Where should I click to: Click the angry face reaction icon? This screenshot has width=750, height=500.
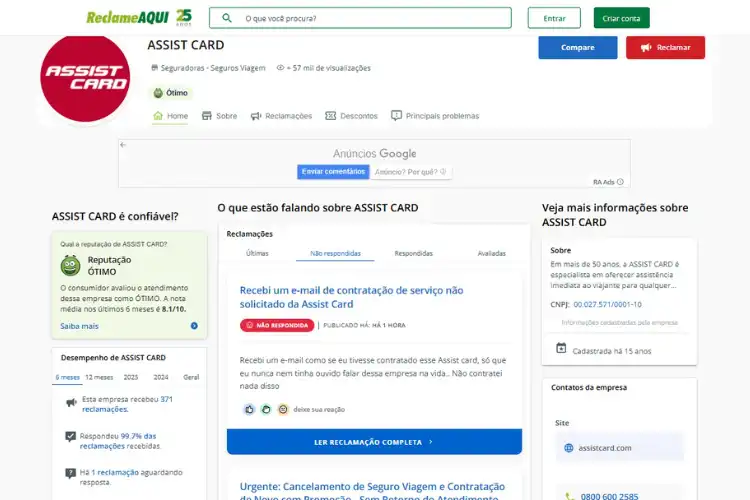click(283, 409)
